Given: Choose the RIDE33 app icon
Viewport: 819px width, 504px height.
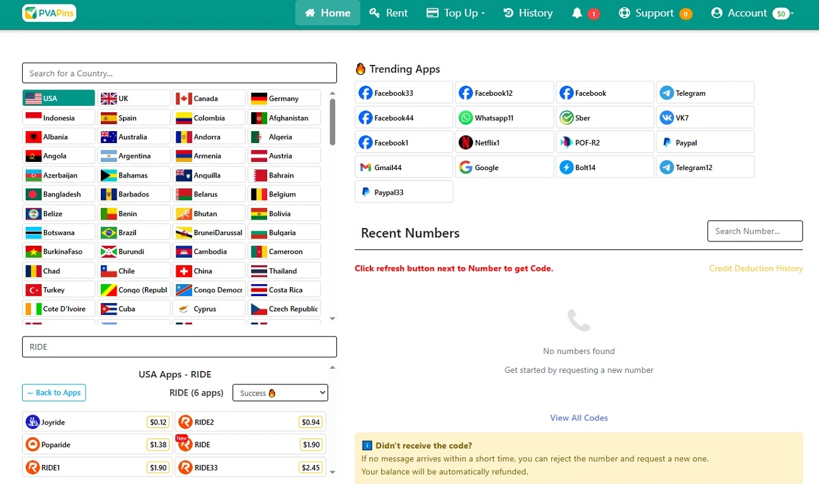Looking at the screenshot, I should click(185, 467).
